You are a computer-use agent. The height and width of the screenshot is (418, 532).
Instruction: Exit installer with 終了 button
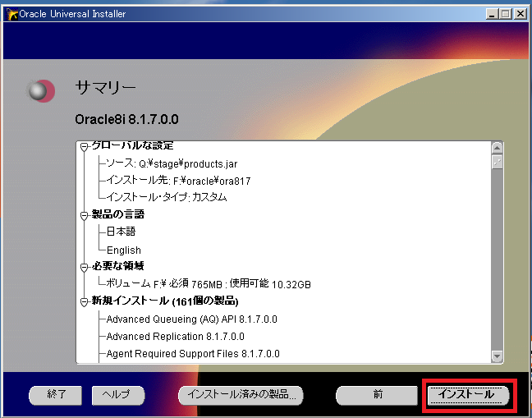click(x=55, y=395)
